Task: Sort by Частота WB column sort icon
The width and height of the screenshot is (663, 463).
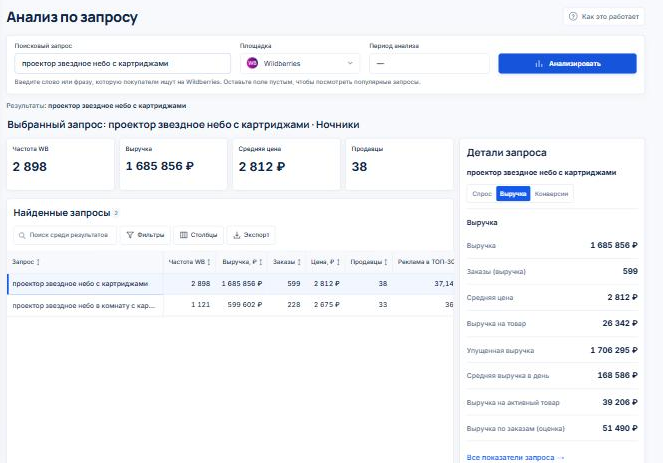Action: [x=209, y=262]
